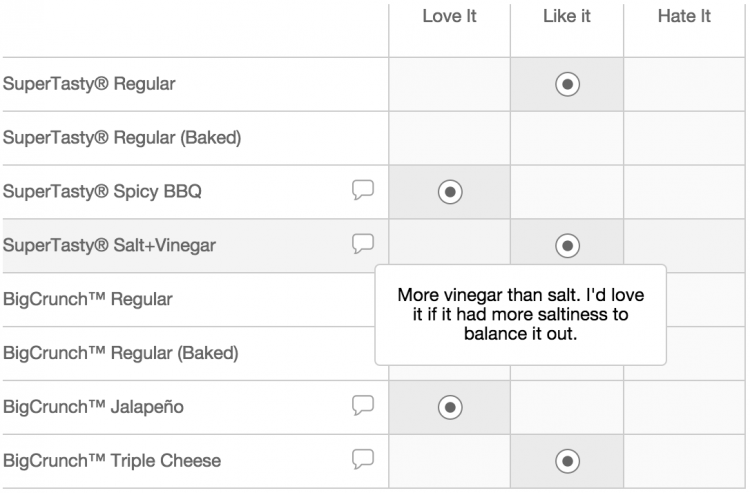Select Like it radio for SuperTasty Regular
Screen dimensions: 750x493
[567, 84]
